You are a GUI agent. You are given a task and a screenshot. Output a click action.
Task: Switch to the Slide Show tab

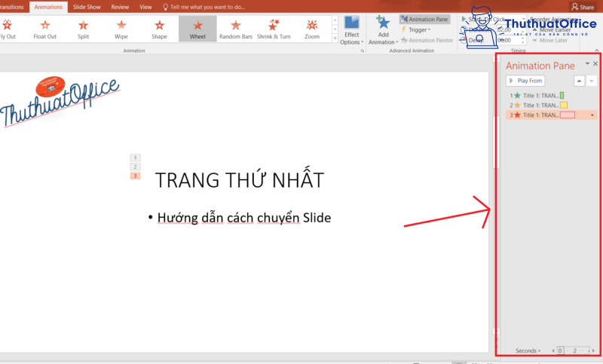pyautogui.click(x=87, y=7)
